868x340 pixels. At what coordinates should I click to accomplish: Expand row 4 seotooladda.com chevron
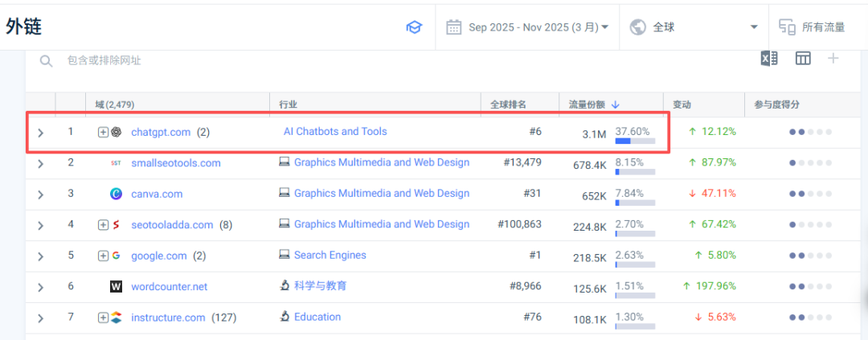coord(40,226)
